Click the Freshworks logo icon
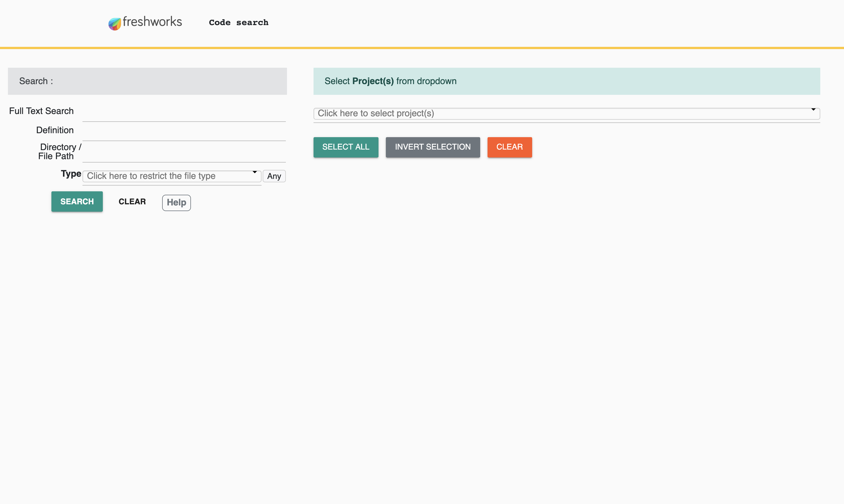Viewport: 844px width, 504px height. (x=115, y=24)
